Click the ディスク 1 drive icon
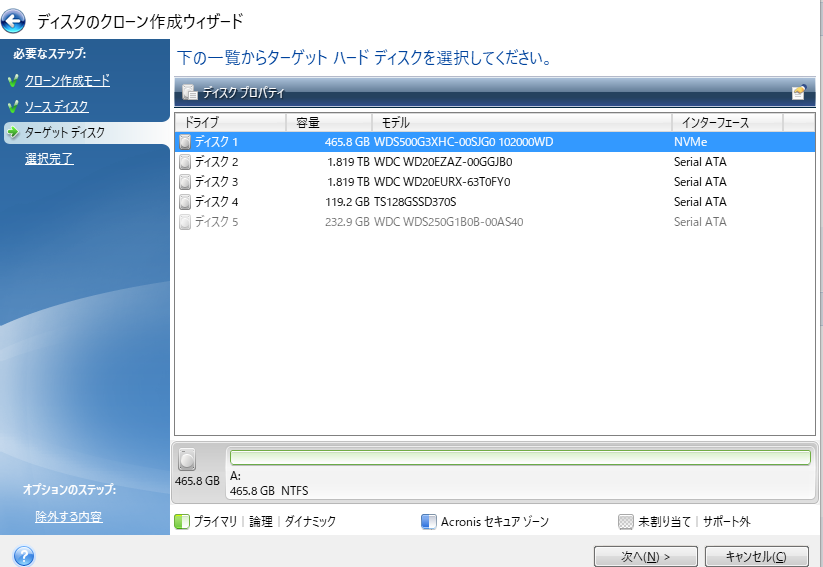 tap(185, 142)
